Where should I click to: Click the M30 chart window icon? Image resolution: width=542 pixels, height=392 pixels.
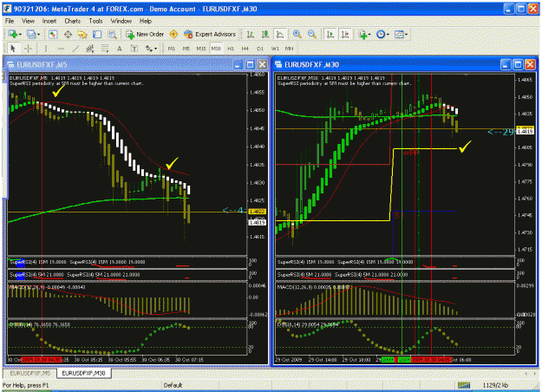(x=278, y=65)
